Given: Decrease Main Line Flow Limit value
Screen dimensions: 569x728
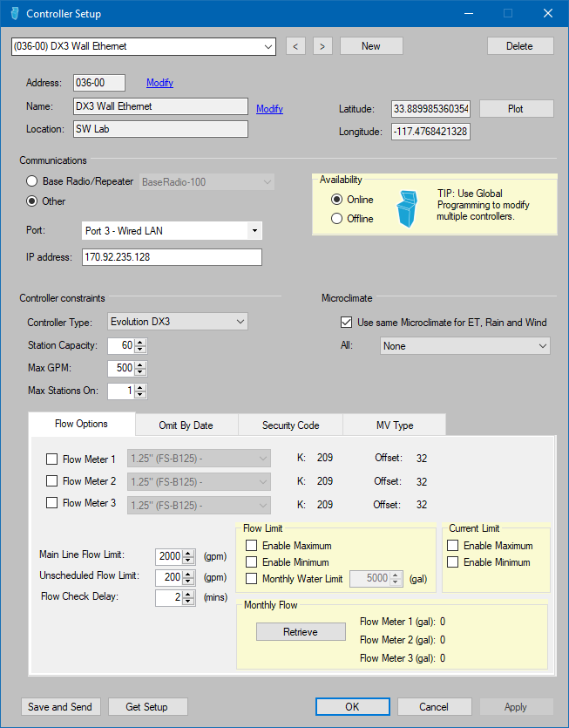Looking at the screenshot, I should pos(188,560).
